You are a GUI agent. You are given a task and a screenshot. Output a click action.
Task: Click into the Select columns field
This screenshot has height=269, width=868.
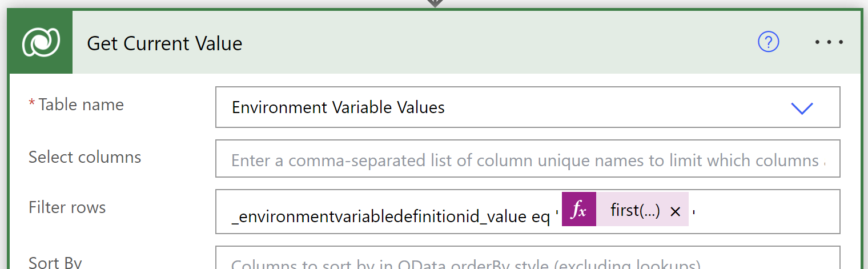coord(527,160)
